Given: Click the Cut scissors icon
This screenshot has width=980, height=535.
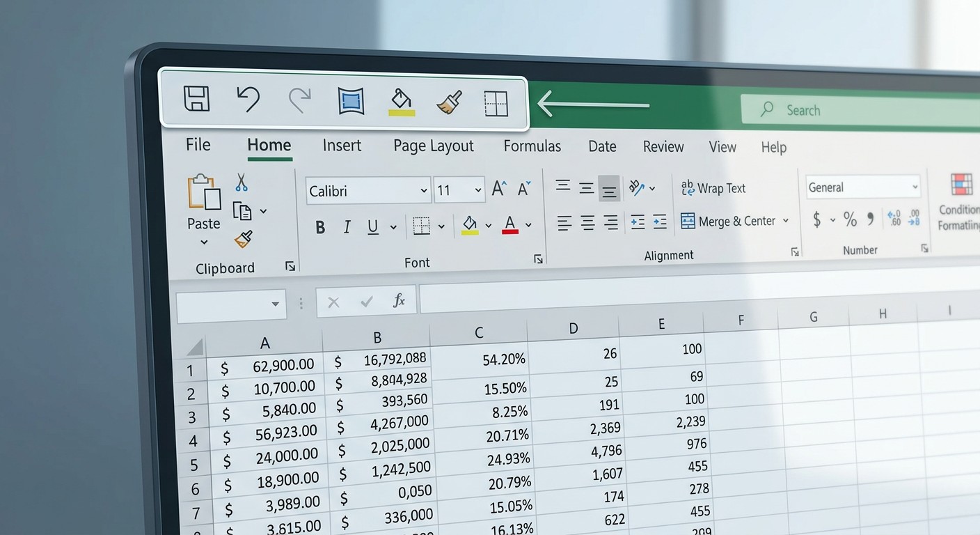Looking at the screenshot, I should click(242, 183).
